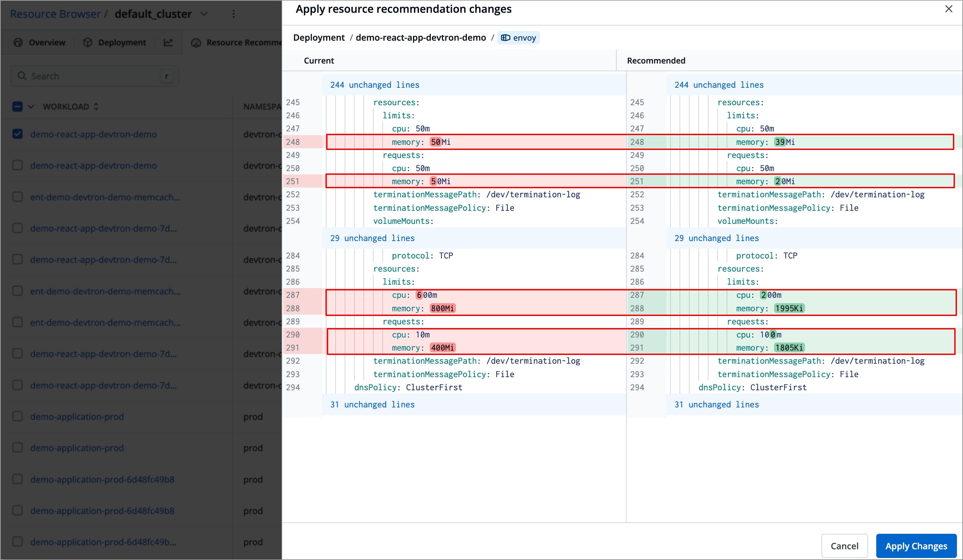Open bulk selection chevron beside header checkbox
This screenshot has height=560, width=963.
coord(31,107)
